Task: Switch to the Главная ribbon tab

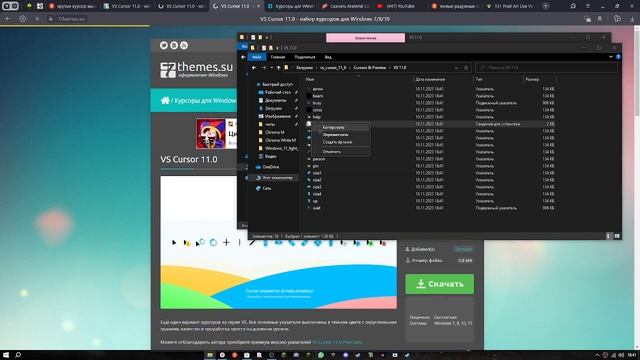Action: point(278,57)
